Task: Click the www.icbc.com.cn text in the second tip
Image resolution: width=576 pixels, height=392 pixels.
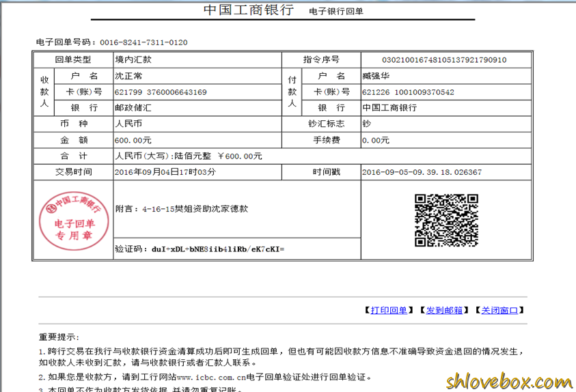Action: pos(211,378)
